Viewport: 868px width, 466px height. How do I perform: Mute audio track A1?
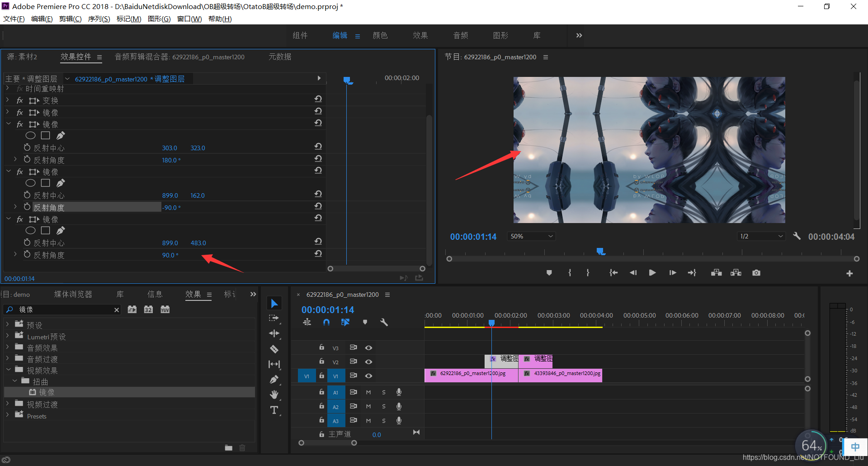point(368,392)
